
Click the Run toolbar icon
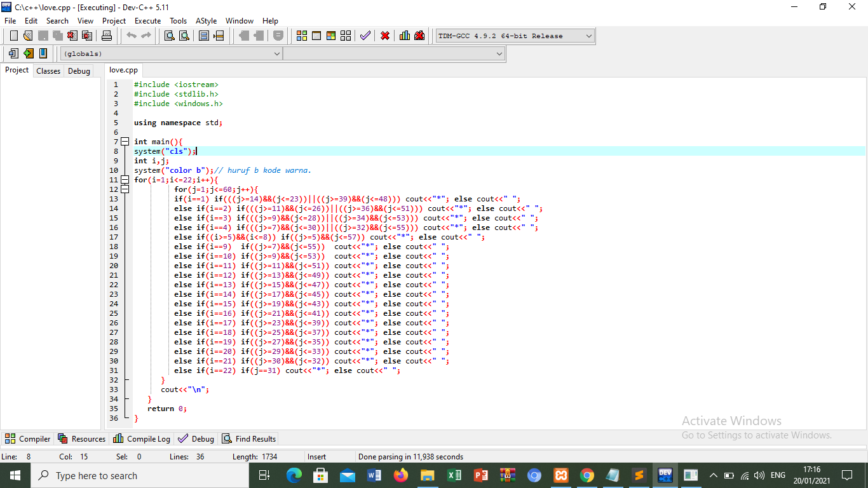(316, 36)
